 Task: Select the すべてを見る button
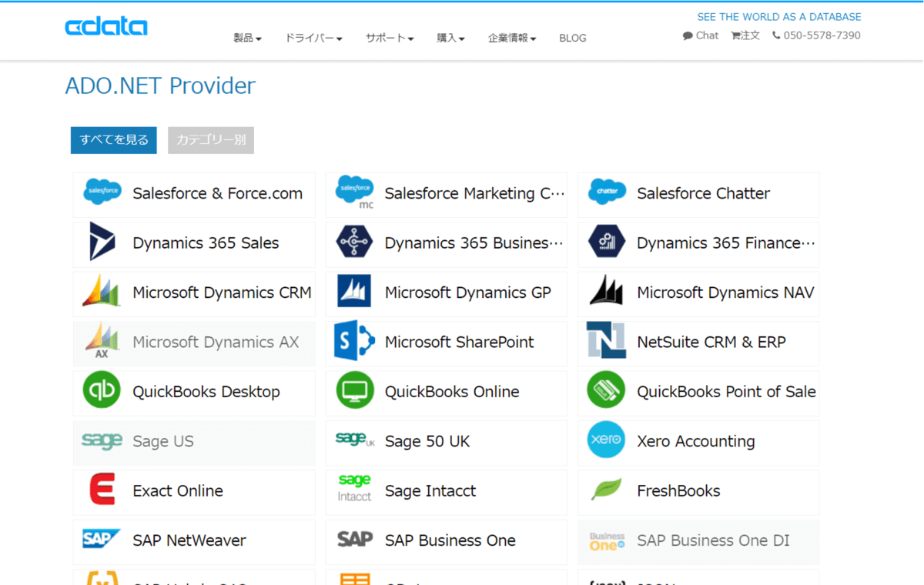(114, 140)
